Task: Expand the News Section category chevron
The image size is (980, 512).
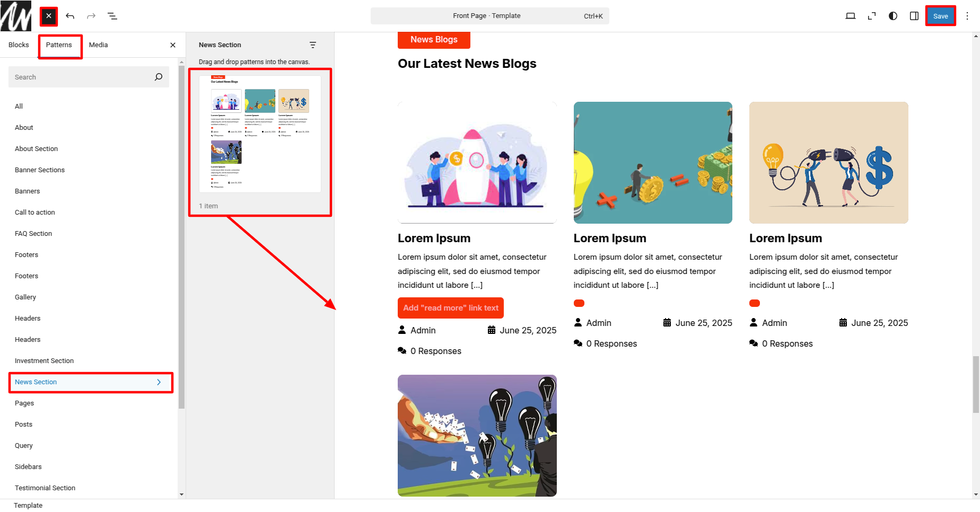Action: (x=159, y=382)
